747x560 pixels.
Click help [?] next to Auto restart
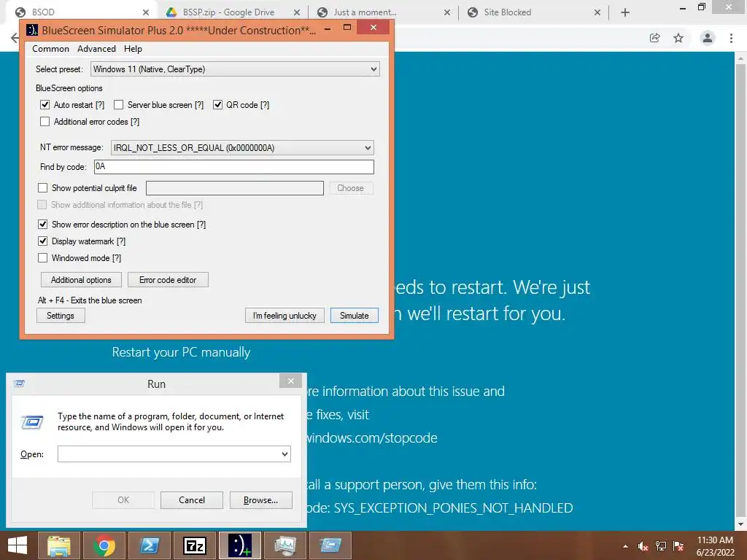tap(100, 105)
